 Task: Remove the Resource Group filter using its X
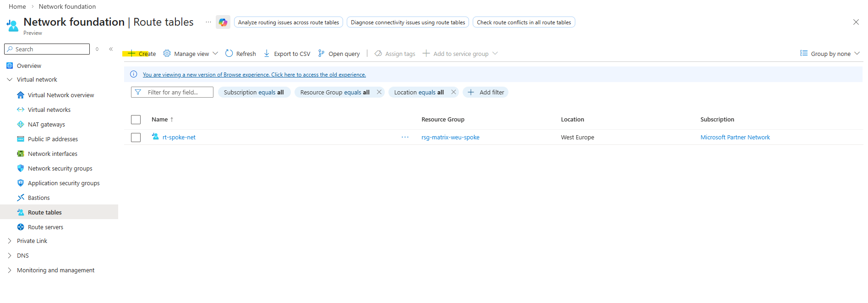[379, 92]
